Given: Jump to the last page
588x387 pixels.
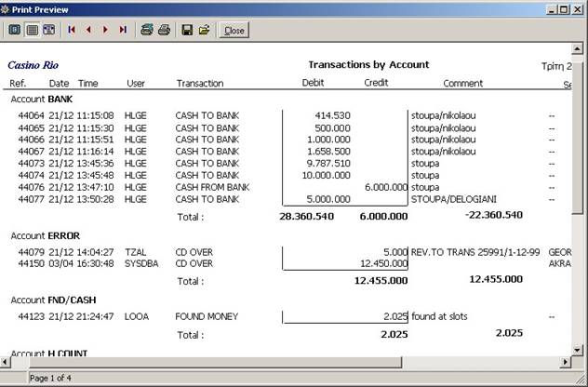Looking at the screenshot, I should (122, 30).
